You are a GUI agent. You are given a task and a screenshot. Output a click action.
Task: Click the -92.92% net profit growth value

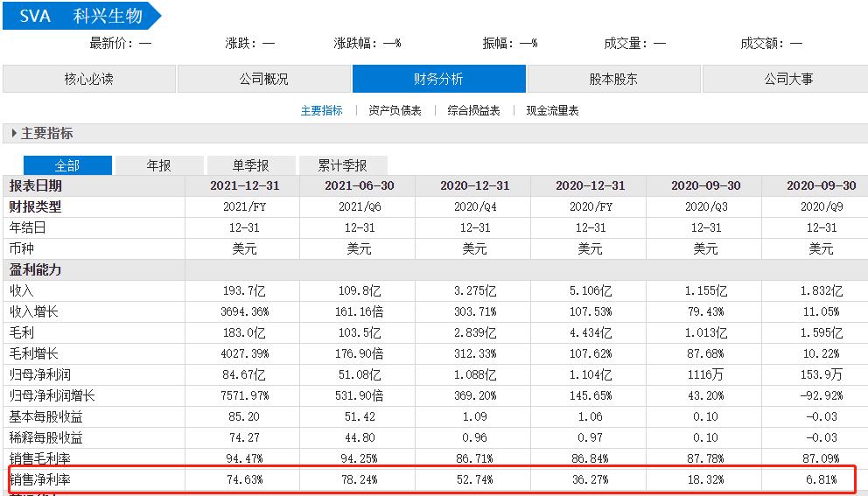[822, 395]
